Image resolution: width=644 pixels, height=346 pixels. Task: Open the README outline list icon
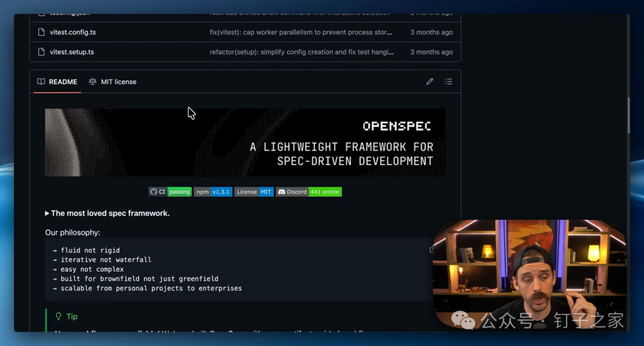click(448, 81)
